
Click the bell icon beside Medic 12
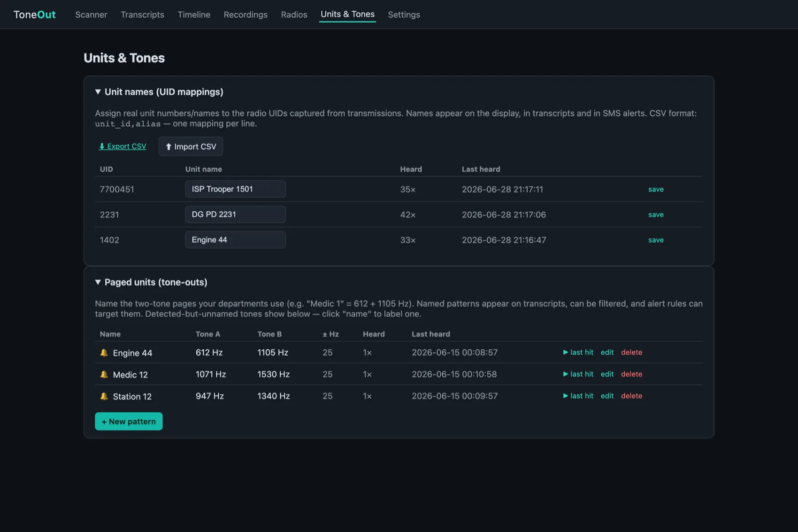[x=104, y=374]
